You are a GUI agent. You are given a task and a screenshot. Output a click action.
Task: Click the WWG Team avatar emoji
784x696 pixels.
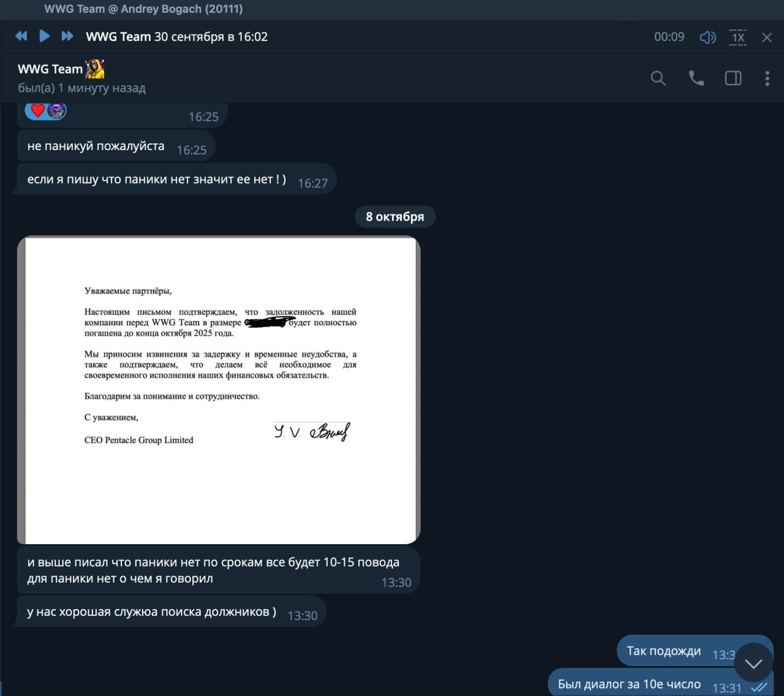(95, 69)
